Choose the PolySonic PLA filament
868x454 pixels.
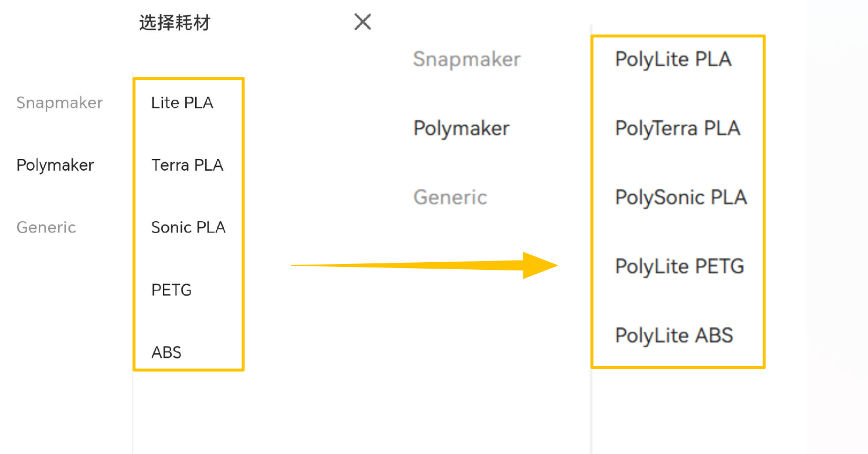pyautogui.click(x=681, y=197)
